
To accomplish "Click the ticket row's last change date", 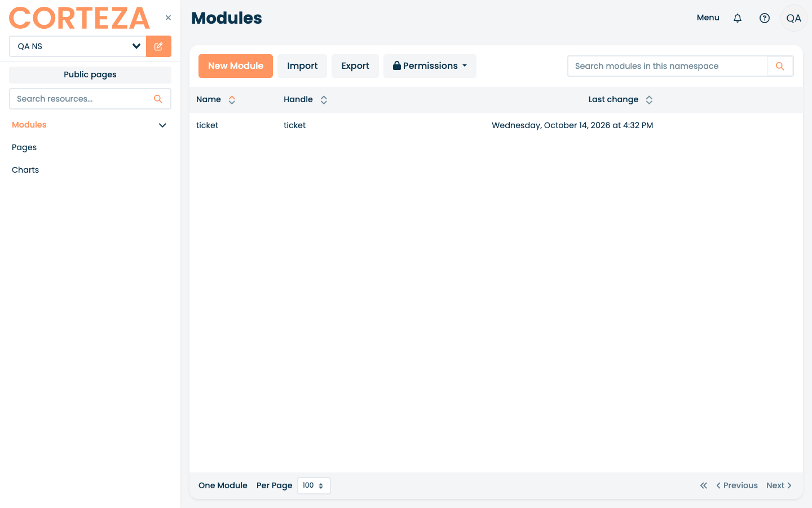I will (x=572, y=125).
